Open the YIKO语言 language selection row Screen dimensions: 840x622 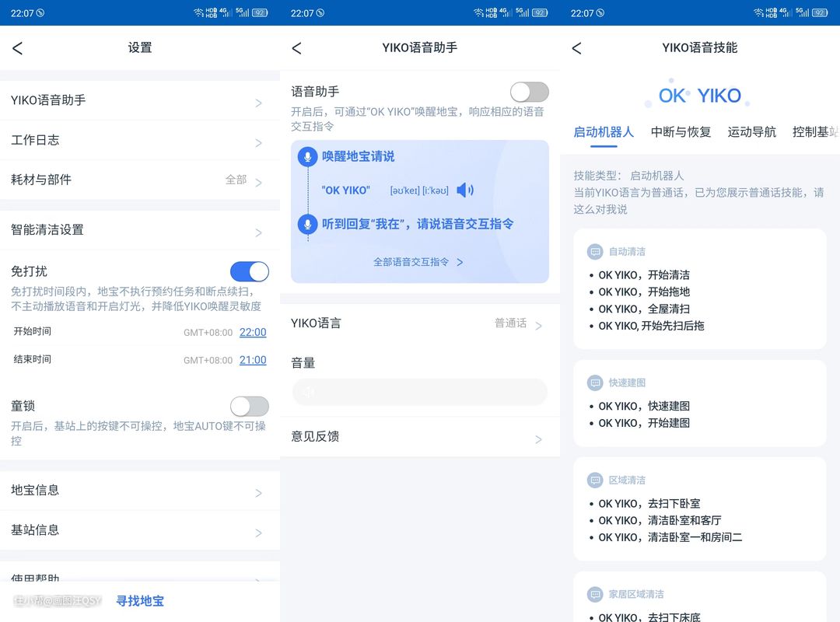[419, 323]
